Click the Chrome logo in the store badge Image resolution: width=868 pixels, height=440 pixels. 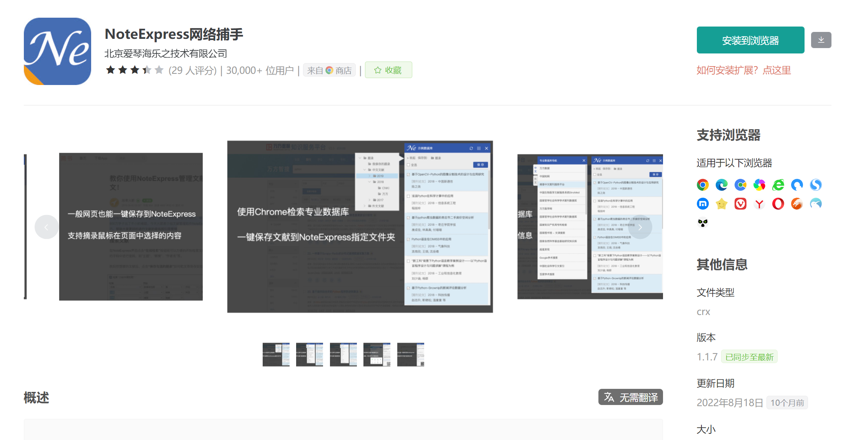pyautogui.click(x=329, y=70)
